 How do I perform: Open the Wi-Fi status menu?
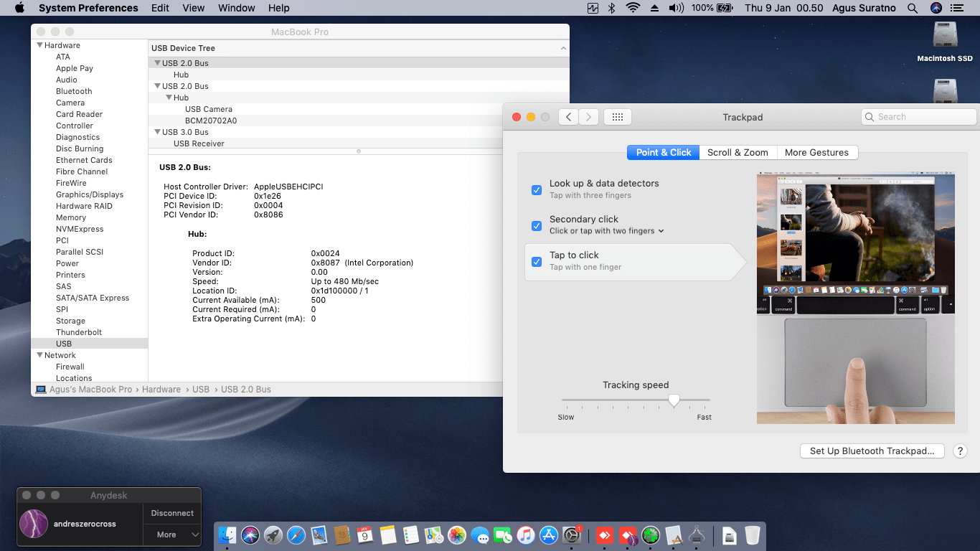coord(633,8)
